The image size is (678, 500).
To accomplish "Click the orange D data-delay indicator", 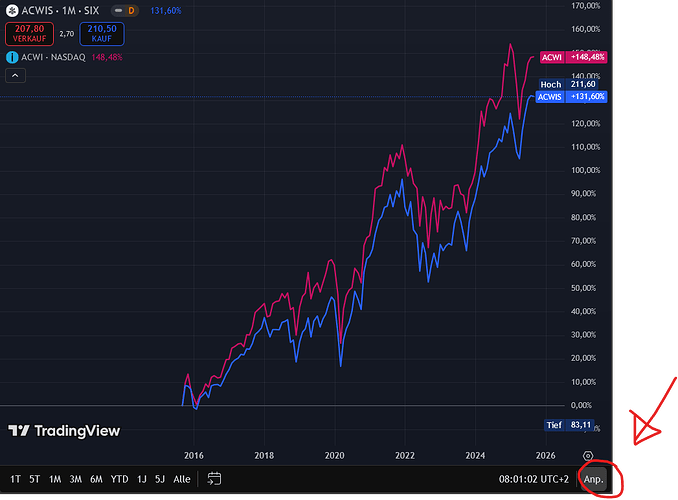I will 131,10.
